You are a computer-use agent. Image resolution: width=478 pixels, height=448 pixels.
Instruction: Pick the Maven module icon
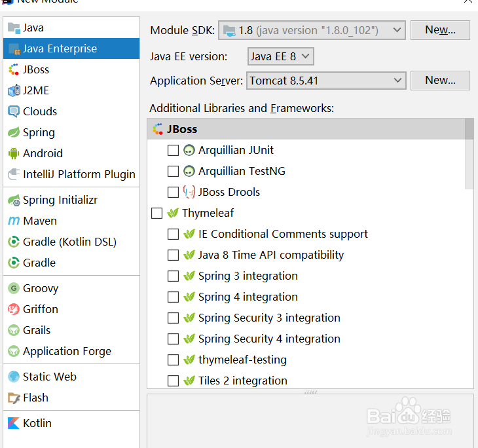[14, 221]
